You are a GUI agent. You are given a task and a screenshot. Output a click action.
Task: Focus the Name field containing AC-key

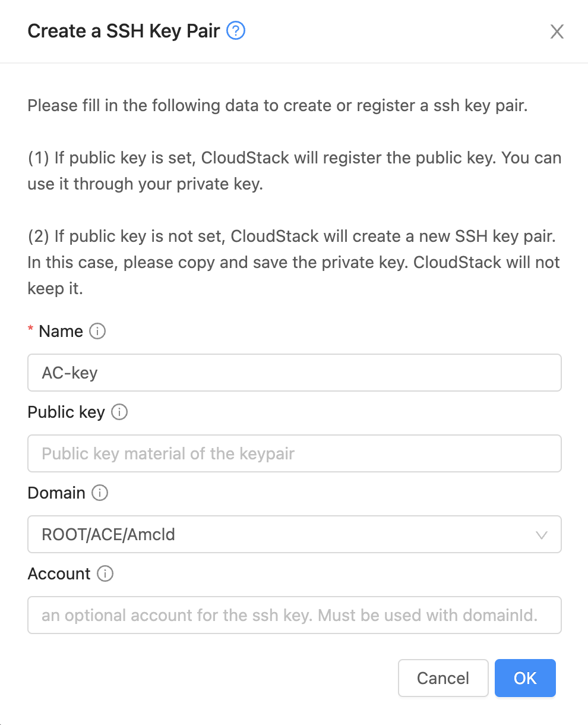(x=294, y=373)
